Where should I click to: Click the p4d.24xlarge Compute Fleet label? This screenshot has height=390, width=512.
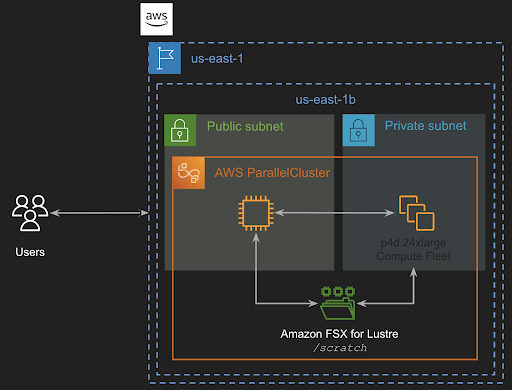413,249
